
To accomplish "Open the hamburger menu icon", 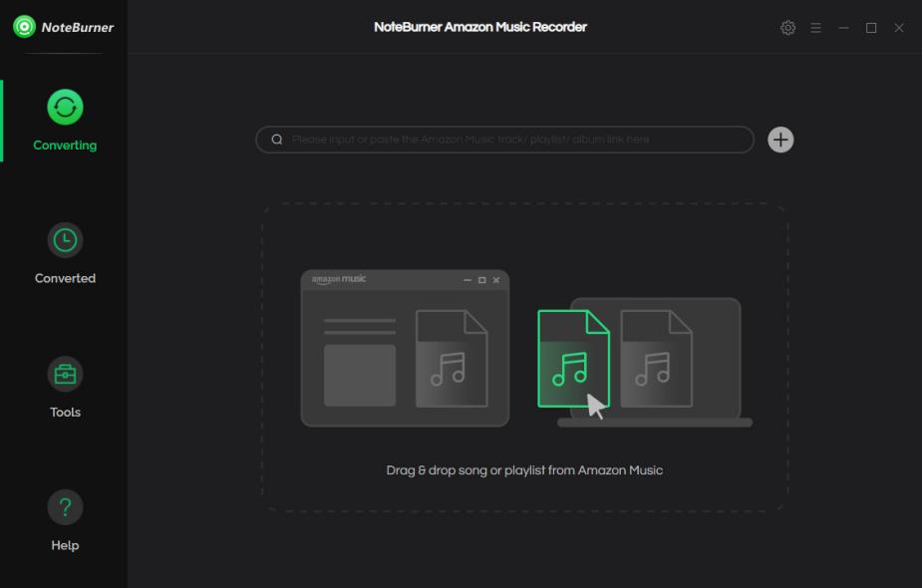I will pyautogui.click(x=815, y=28).
